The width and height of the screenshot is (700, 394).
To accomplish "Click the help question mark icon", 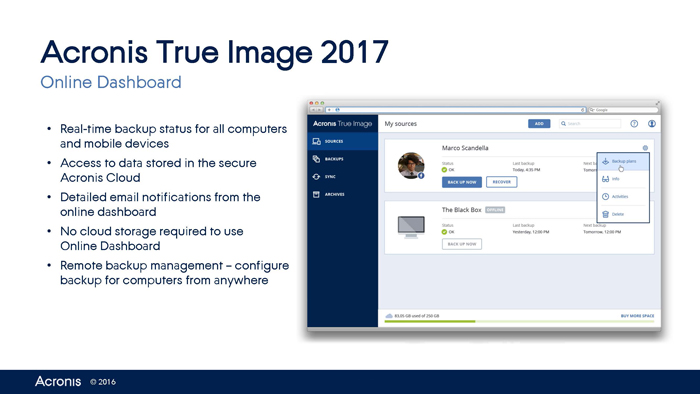I will click(634, 124).
